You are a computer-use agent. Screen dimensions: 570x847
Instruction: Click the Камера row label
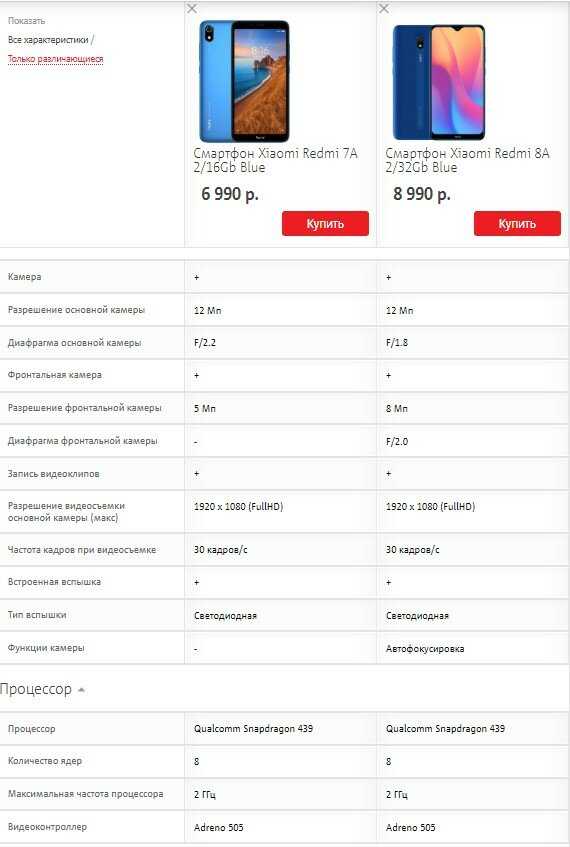pos(24,277)
